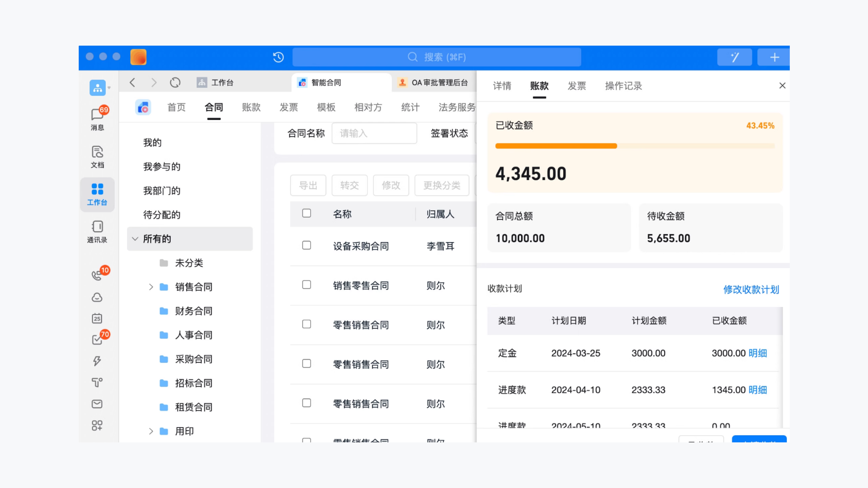Check the third 零售销售合同 row checkbox

[x=307, y=403]
